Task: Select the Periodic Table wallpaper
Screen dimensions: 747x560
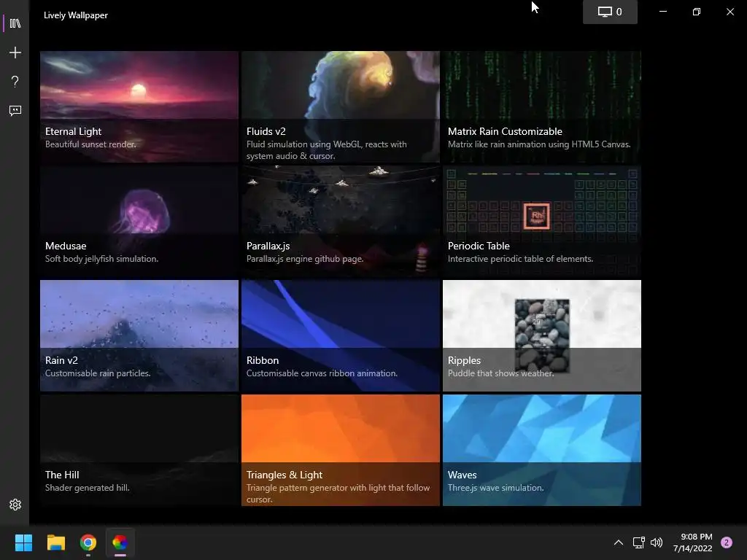Action: pos(542,222)
